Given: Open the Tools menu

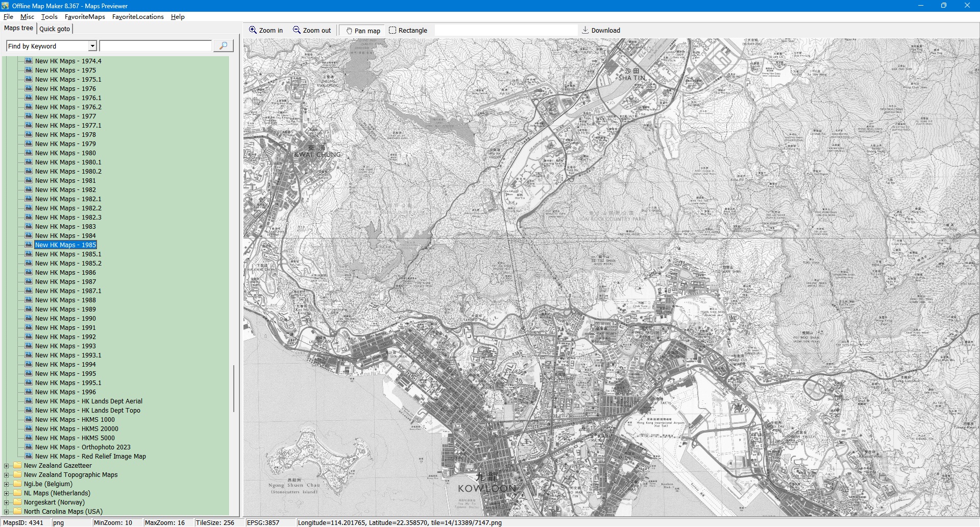Looking at the screenshot, I should (x=49, y=17).
